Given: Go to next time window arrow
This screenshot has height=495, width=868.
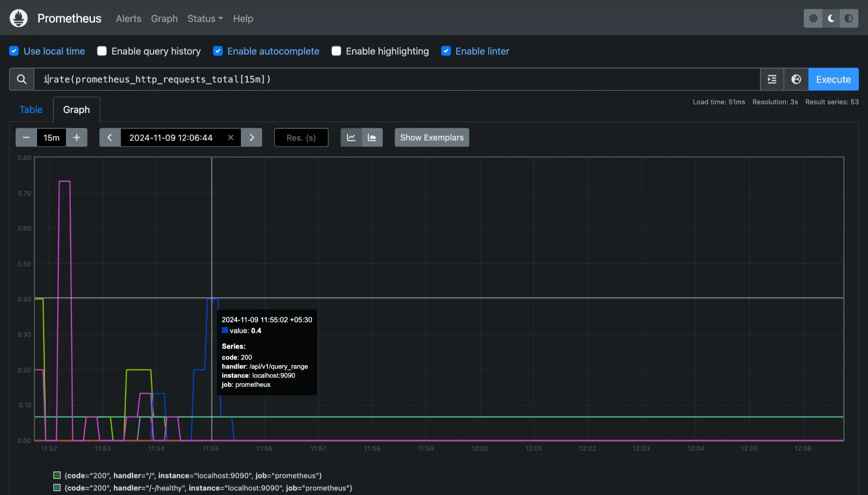Looking at the screenshot, I should coord(252,138).
